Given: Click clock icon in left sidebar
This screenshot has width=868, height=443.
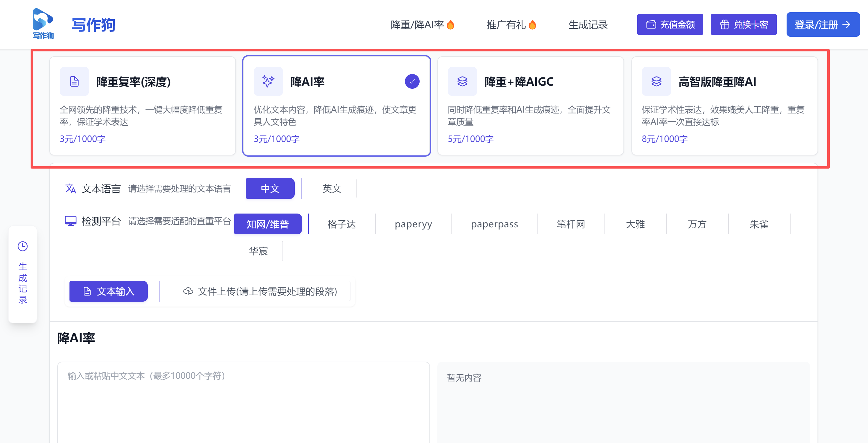Looking at the screenshot, I should pos(23,246).
